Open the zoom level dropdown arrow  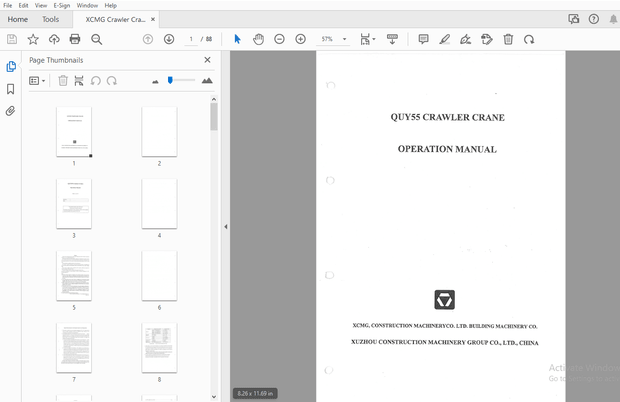344,39
